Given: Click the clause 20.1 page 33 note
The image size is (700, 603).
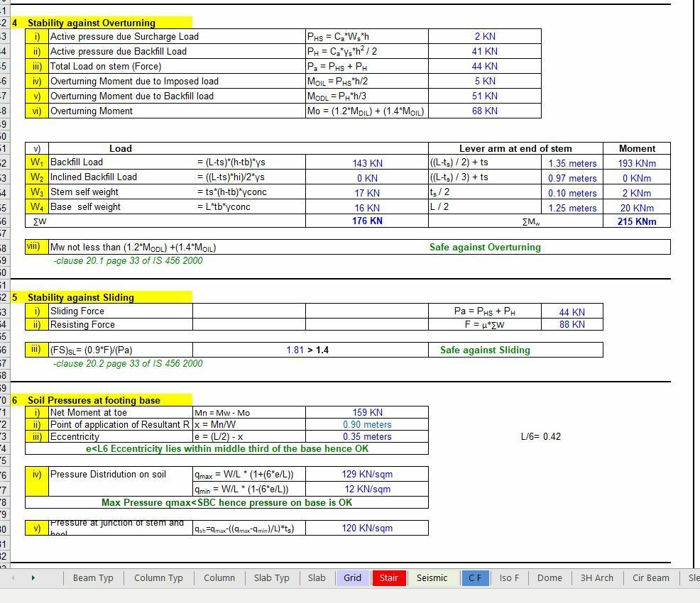Looking at the screenshot, I should pyautogui.click(x=128, y=261).
